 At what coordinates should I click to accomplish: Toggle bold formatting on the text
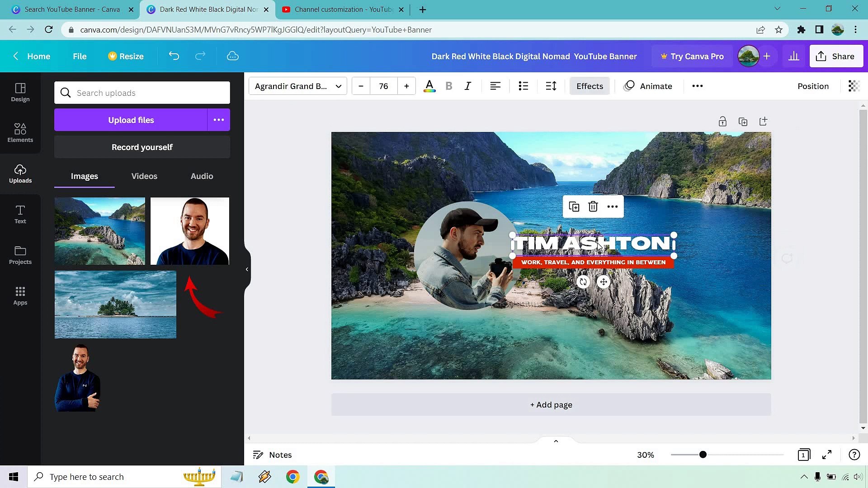tap(448, 86)
